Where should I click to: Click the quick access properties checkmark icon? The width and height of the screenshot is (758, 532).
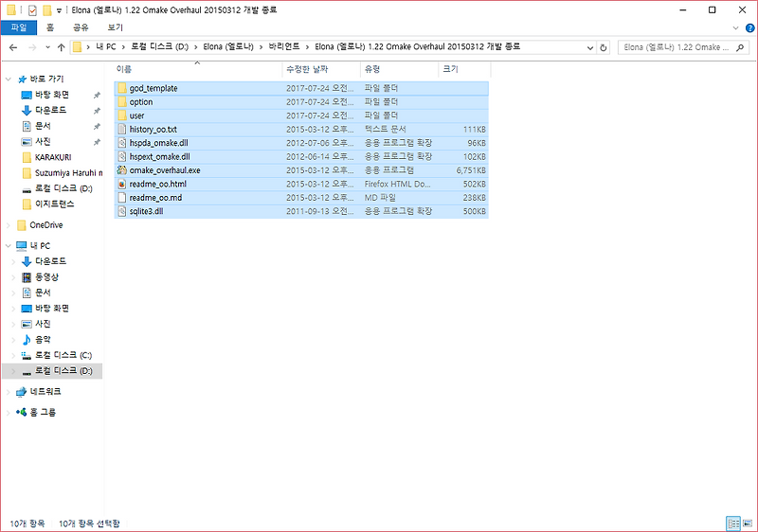coord(32,10)
